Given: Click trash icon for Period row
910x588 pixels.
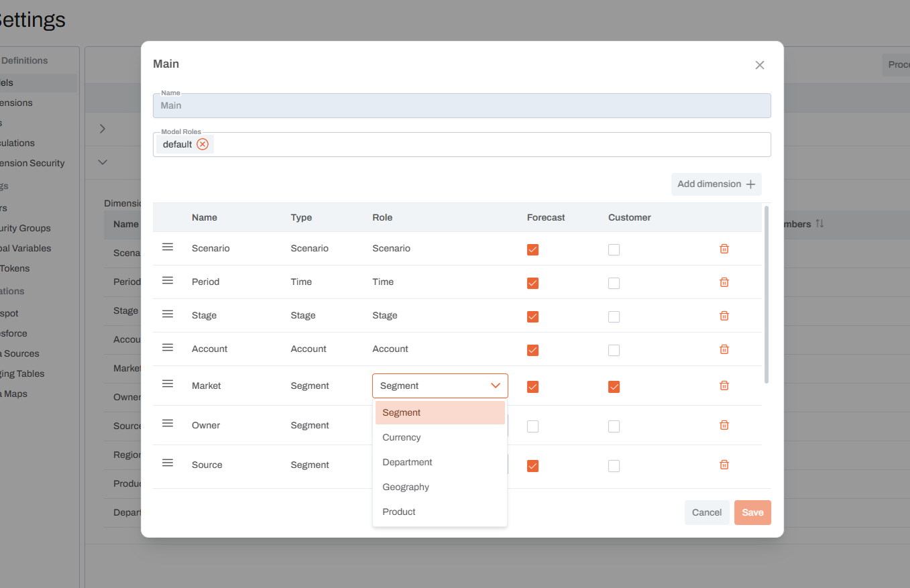Looking at the screenshot, I should (724, 282).
